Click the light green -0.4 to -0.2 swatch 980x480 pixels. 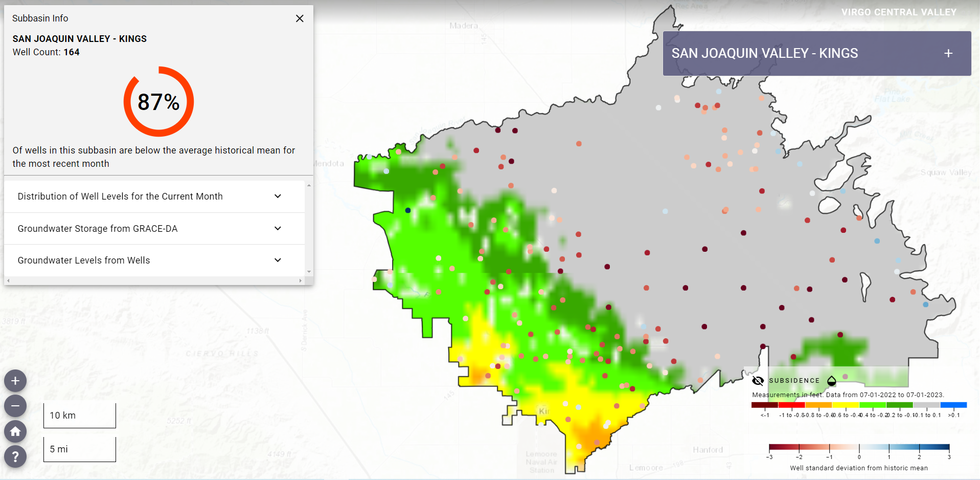click(x=873, y=405)
